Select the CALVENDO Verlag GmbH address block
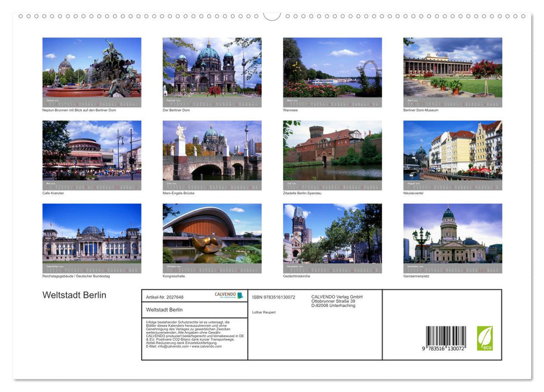544x392 pixels. (x=336, y=301)
